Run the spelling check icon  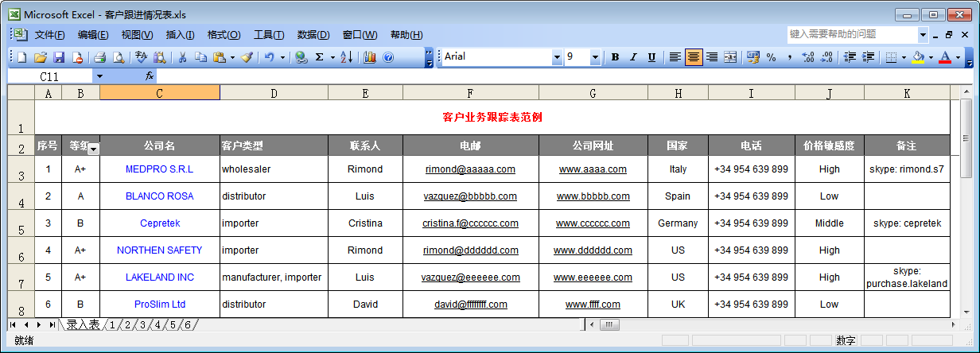pos(142,57)
